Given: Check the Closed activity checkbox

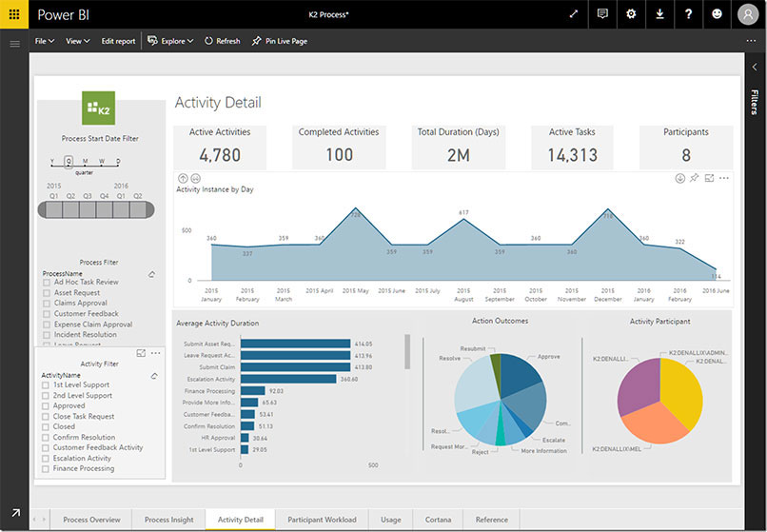Looking at the screenshot, I should (x=46, y=426).
